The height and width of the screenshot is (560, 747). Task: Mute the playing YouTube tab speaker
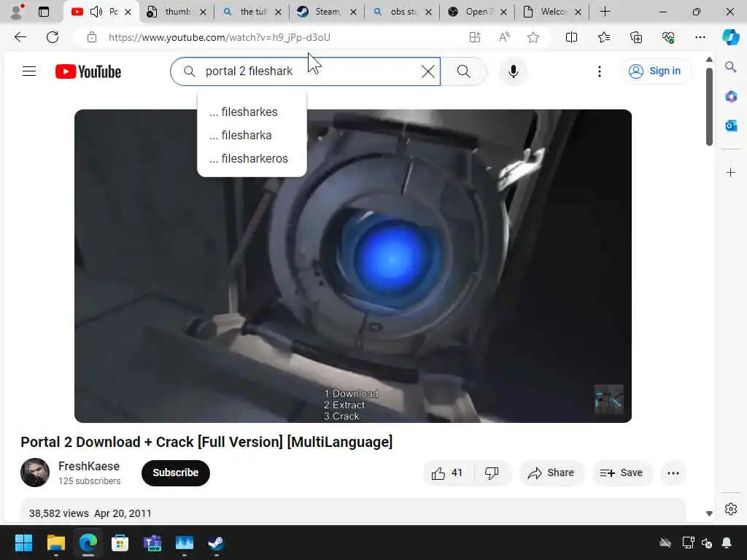pos(96,12)
